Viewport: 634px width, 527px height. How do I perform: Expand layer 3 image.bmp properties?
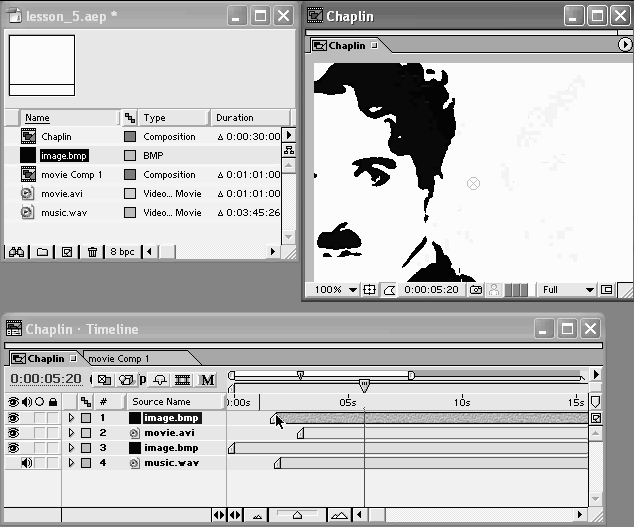coord(71,448)
